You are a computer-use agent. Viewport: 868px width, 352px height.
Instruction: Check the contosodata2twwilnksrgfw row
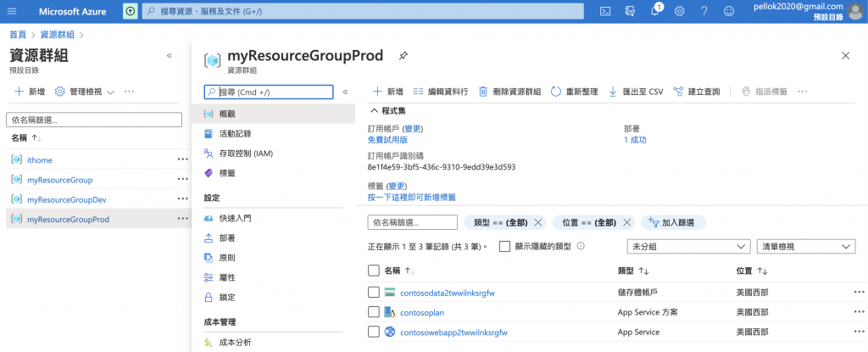[374, 292]
